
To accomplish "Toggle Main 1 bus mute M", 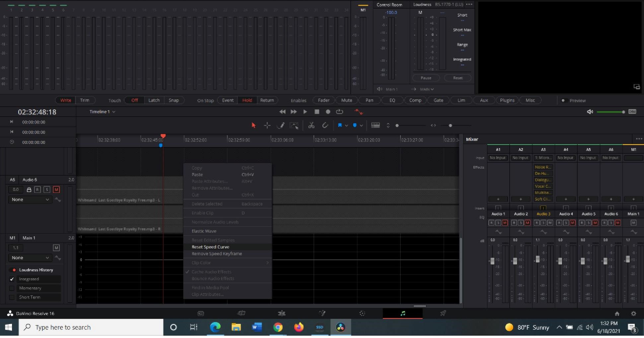I will point(56,248).
